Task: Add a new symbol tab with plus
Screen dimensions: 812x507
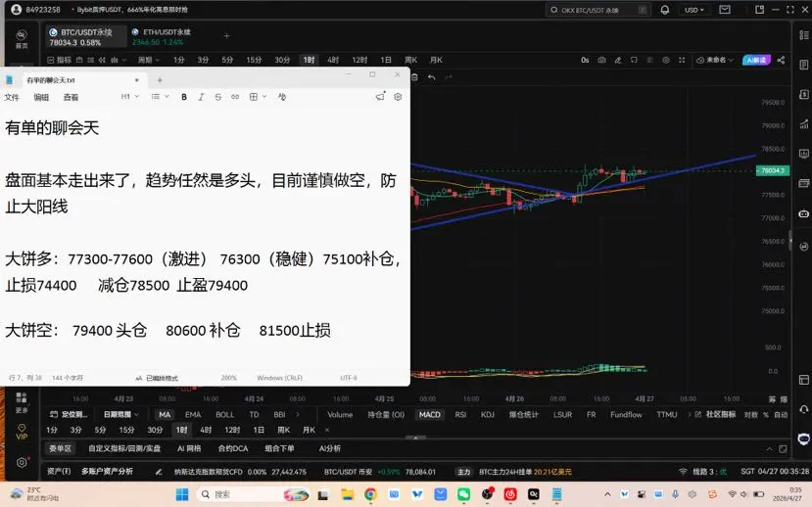Action: pyautogui.click(x=226, y=36)
